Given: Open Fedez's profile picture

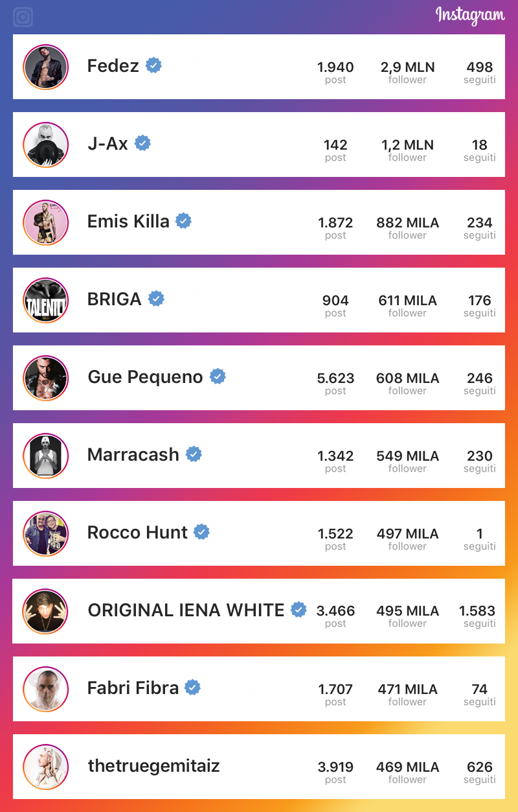Looking at the screenshot, I should coord(45,67).
